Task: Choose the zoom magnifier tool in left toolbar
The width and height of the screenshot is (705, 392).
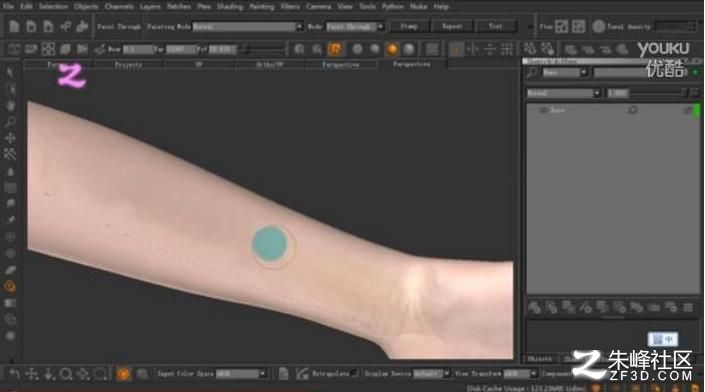Action: click(10, 122)
